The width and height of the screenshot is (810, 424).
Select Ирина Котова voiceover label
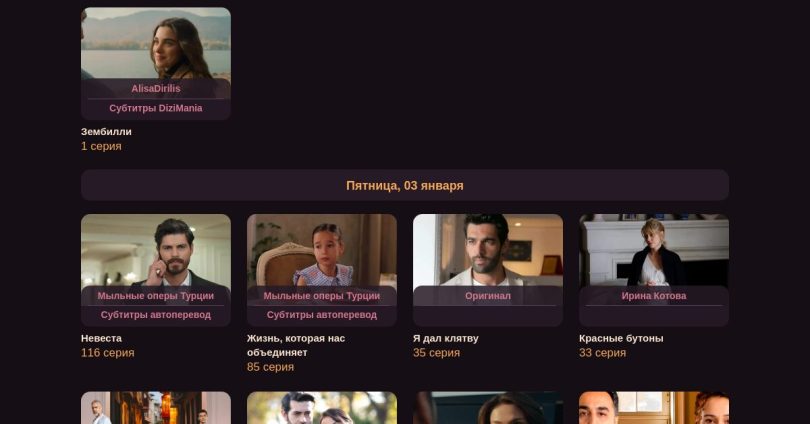tap(654, 296)
